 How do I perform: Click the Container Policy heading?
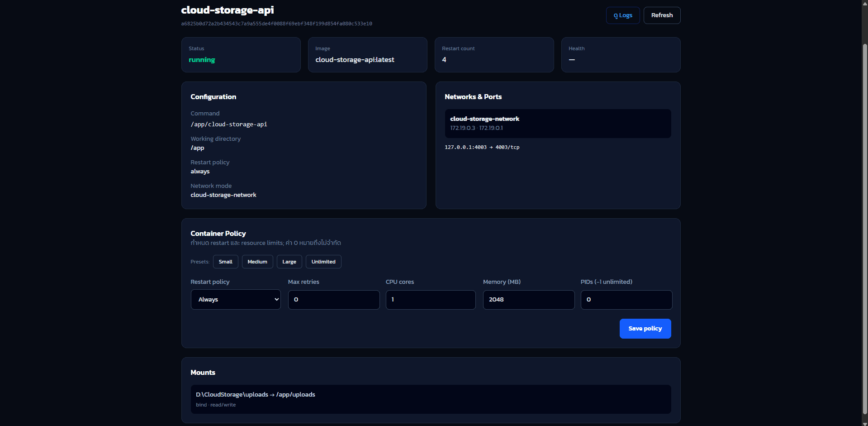pos(218,234)
